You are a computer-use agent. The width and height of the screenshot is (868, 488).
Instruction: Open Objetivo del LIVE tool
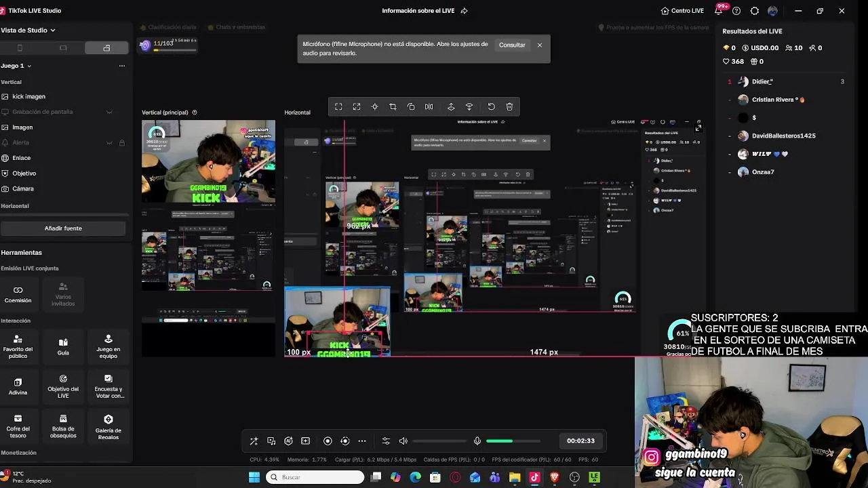point(63,386)
